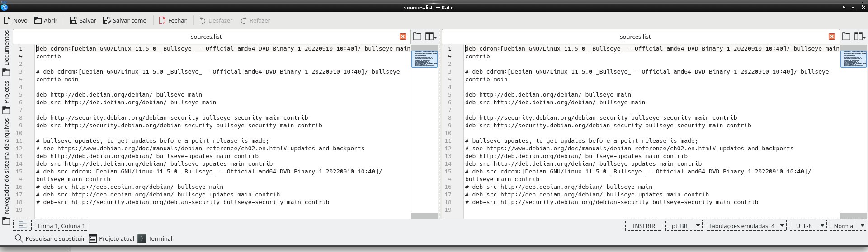Open the Normal highlighting mode dropdown
Viewport: 868px width, 252px height.
(x=848, y=226)
